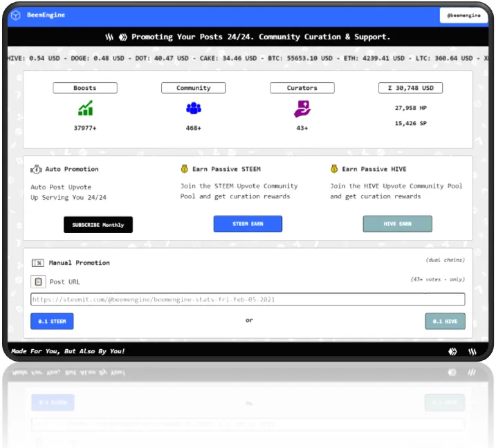The height and width of the screenshot is (448, 496).
Task: Open the BeemEngine home link
Action: (46, 15)
